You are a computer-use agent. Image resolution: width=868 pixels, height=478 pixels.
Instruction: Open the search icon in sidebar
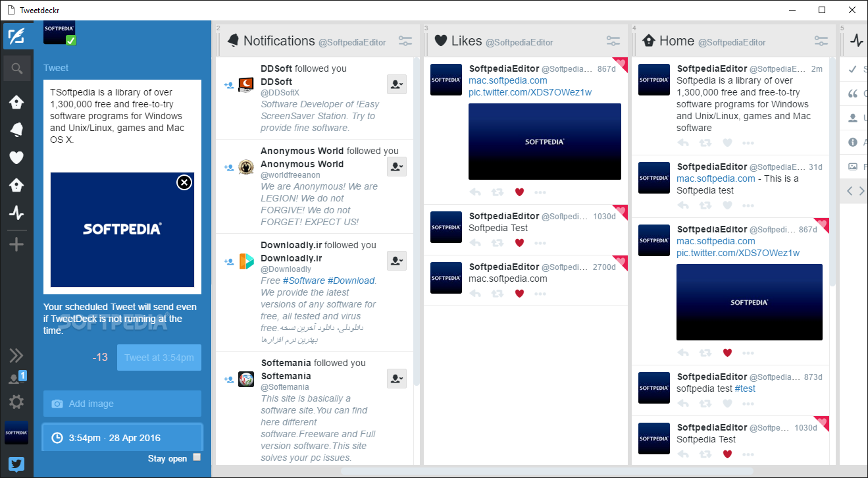coord(16,68)
